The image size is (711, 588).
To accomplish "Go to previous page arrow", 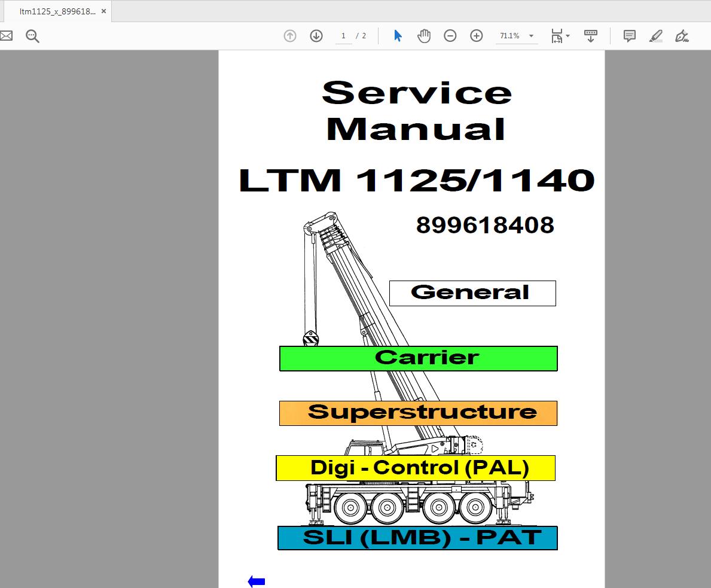I will tap(290, 36).
